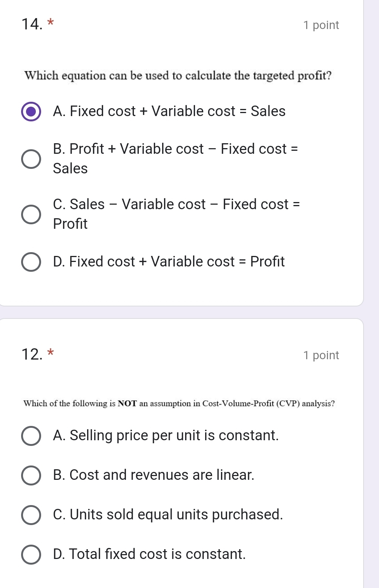Screen dimensions: 379x588
Task: Click the targeted profit question text
Action: 178,76
